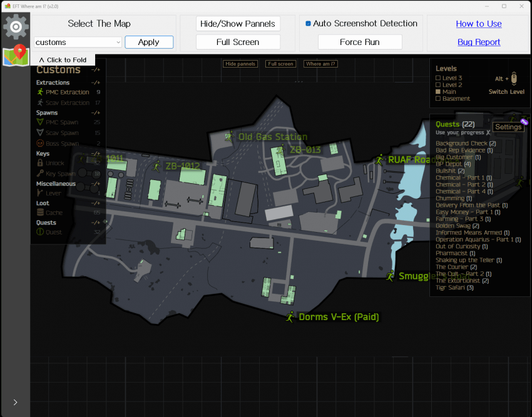Click the purple Pro badge
Image resolution: width=532 pixels, height=417 pixels.
[524, 122]
